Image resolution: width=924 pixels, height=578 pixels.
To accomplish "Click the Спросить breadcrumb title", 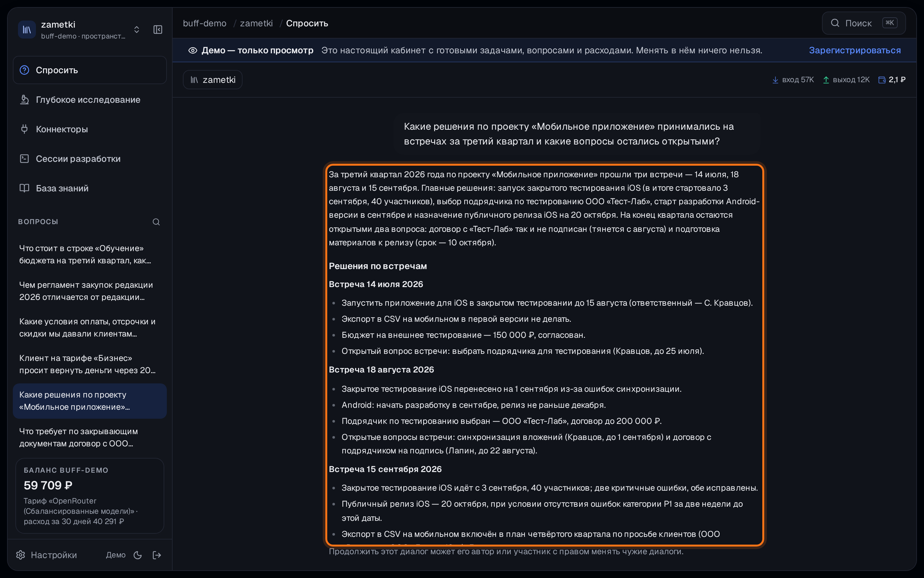I will (307, 23).
